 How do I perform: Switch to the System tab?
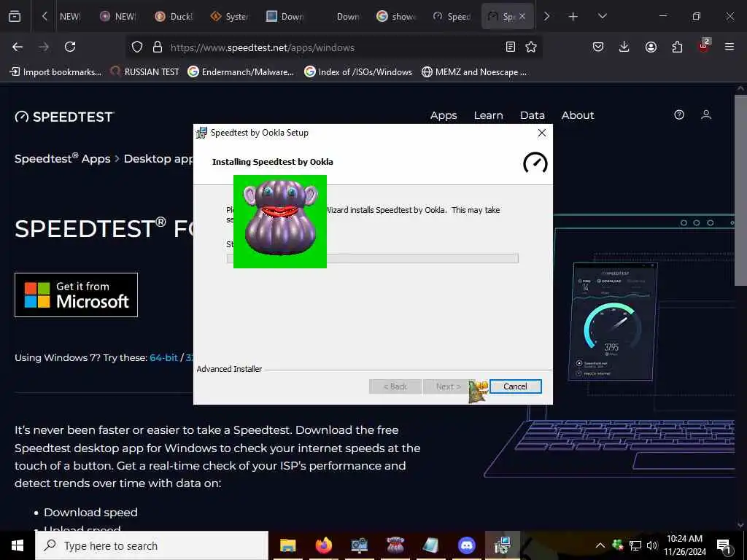(229, 16)
